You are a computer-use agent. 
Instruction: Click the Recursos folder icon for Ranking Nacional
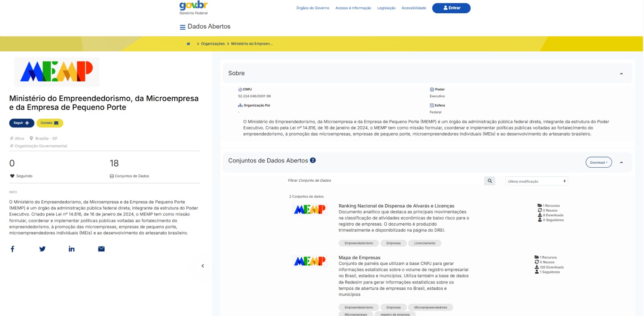point(540,205)
